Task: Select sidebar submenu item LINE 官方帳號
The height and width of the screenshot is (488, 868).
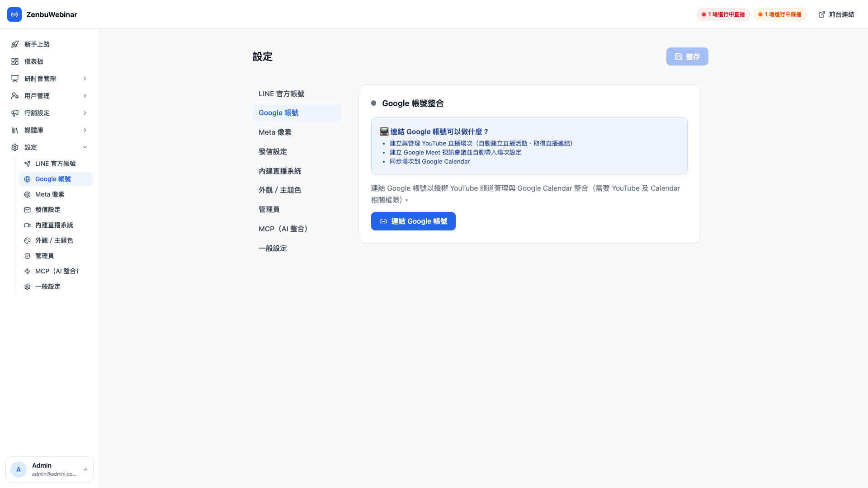Action: [56, 164]
